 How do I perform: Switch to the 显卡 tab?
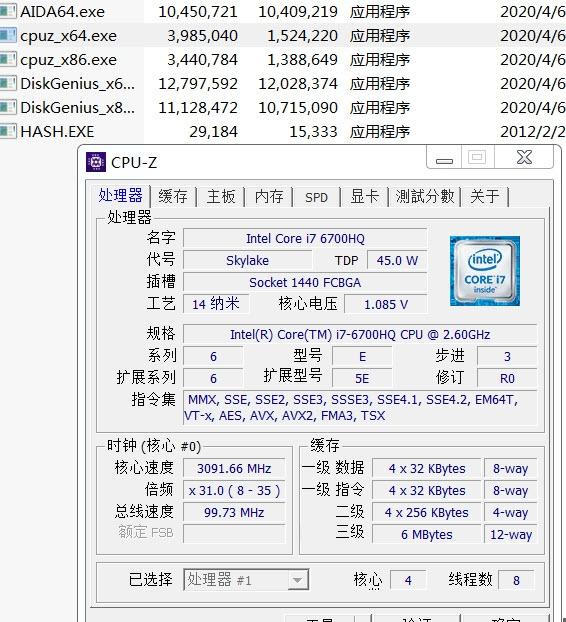tap(365, 196)
